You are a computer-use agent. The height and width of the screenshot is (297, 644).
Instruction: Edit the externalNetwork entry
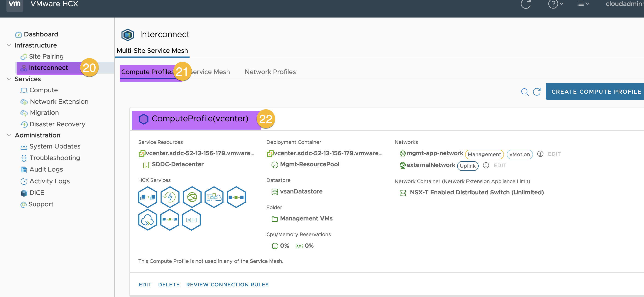coord(500,166)
